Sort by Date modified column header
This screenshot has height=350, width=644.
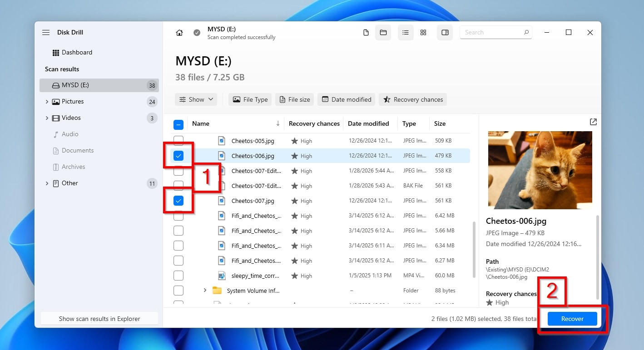click(368, 123)
